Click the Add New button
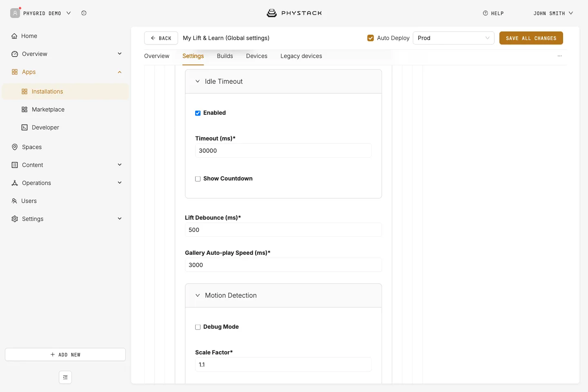Screen dimensions: 588x392 point(65,354)
